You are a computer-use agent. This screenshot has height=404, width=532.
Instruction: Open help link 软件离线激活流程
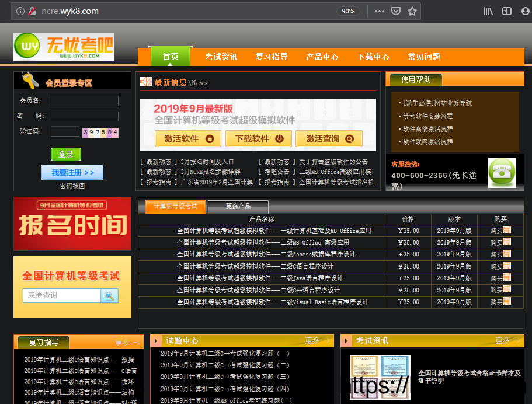tap(428, 129)
